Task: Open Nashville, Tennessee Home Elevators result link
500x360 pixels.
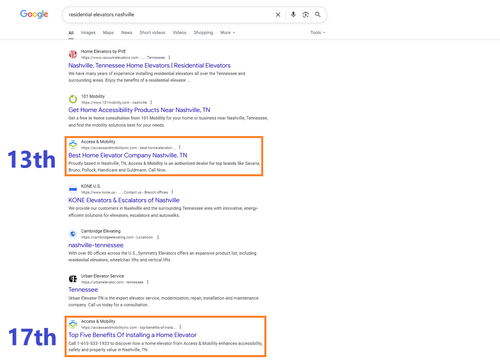Action: tap(149, 65)
